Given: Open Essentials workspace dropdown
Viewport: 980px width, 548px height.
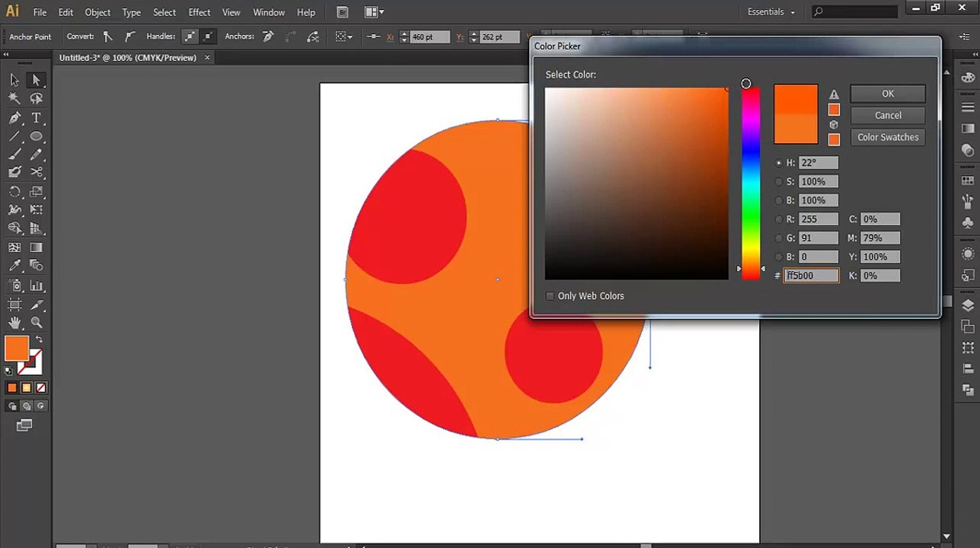Looking at the screenshot, I should 771,12.
